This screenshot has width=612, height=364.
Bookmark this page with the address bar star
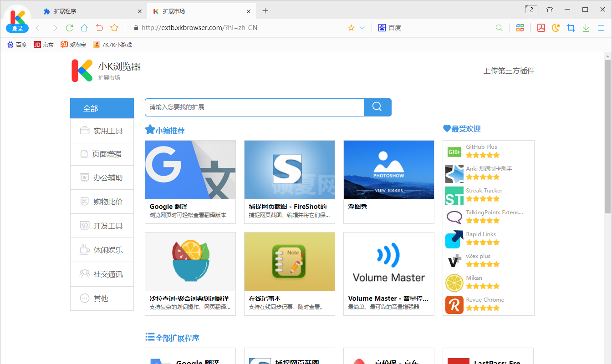(x=351, y=28)
